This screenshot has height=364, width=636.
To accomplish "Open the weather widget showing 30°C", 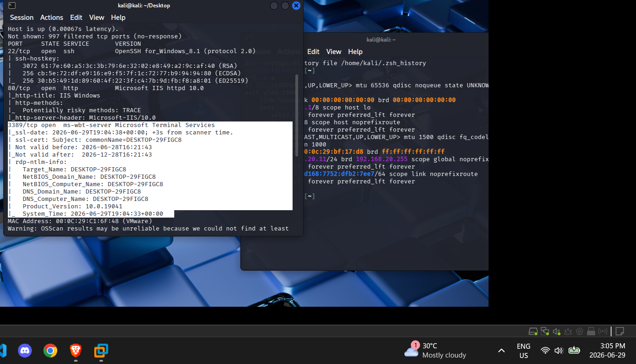I will tap(435, 350).
